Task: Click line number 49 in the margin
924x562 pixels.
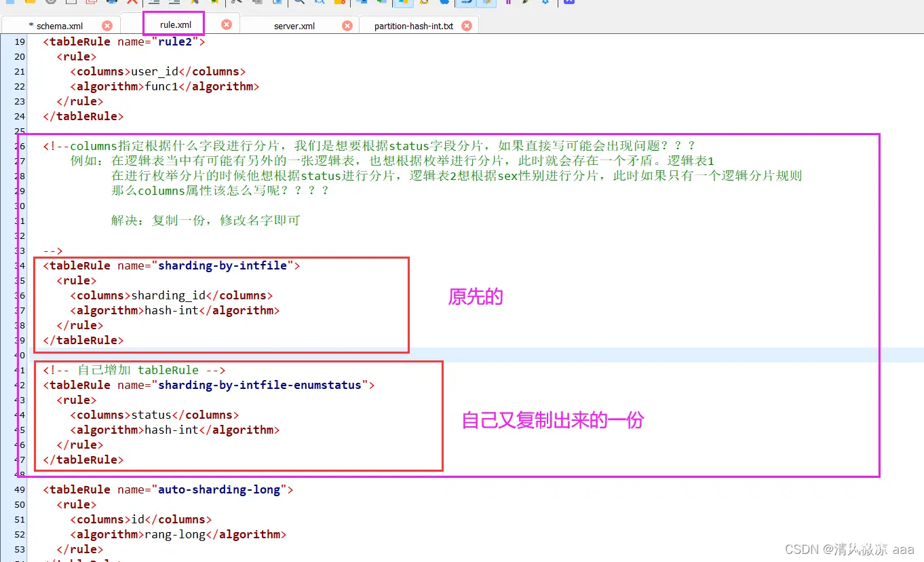Action: (19, 489)
